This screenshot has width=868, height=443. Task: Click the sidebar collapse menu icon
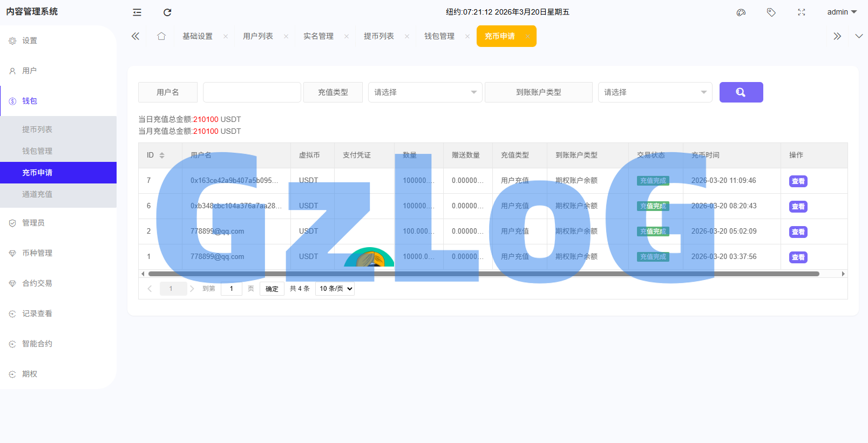[137, 12]
